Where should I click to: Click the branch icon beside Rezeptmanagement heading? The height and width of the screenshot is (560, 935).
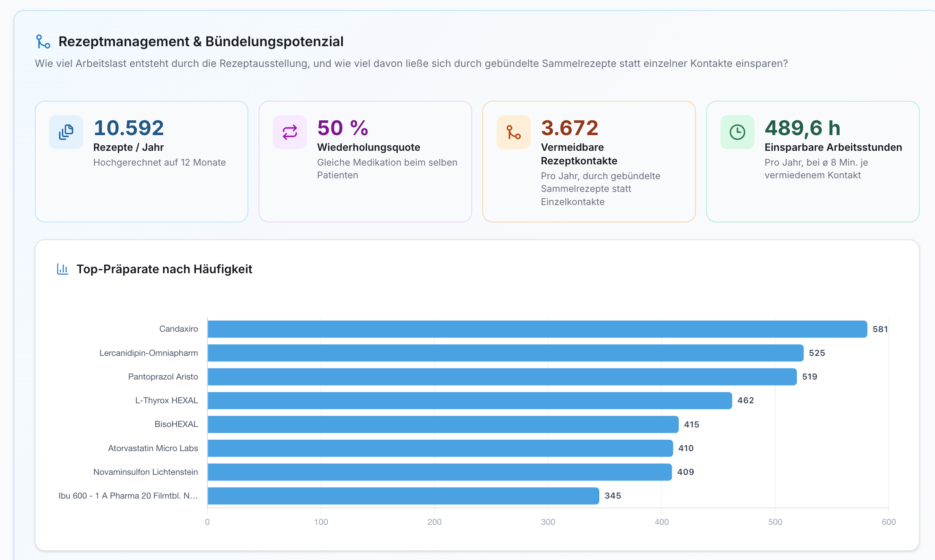(43, 42)
